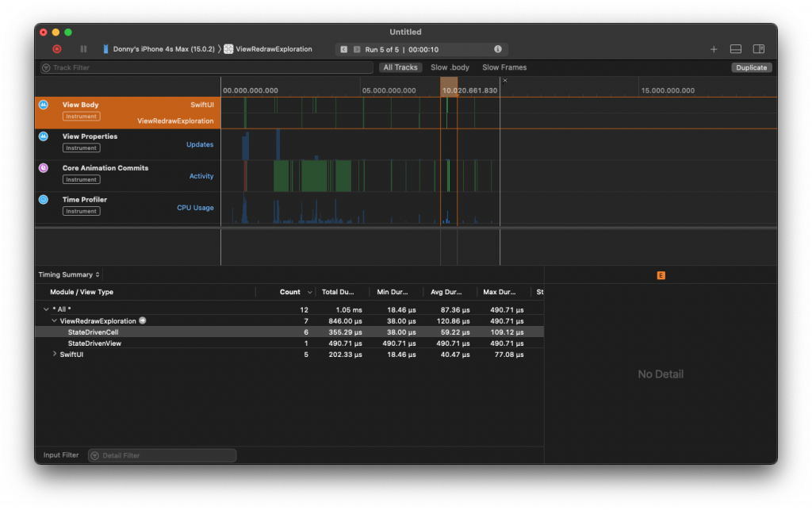Image resolution: width=812 pixels, height=510 pixels.
Task: Click Instrument badge under Core Animation Commits
Action: (82, 180)
